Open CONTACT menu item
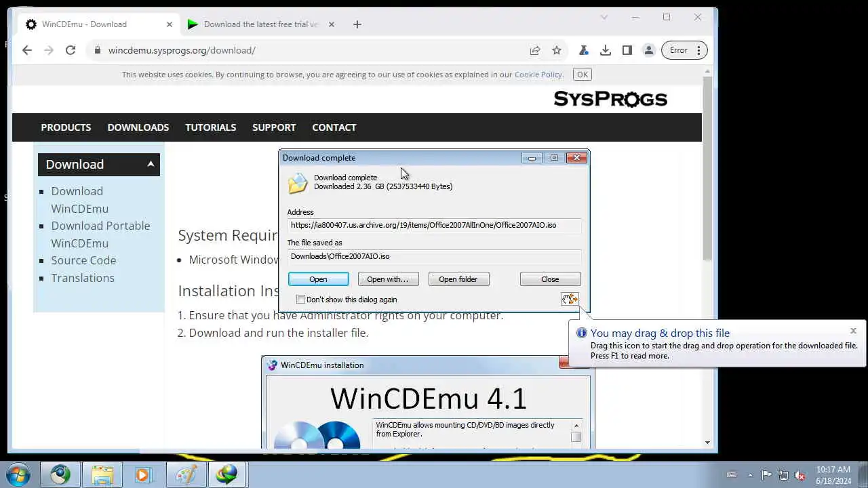Viewport: 868px width, 488px height. pyautogui.click(x=334, y=127)
